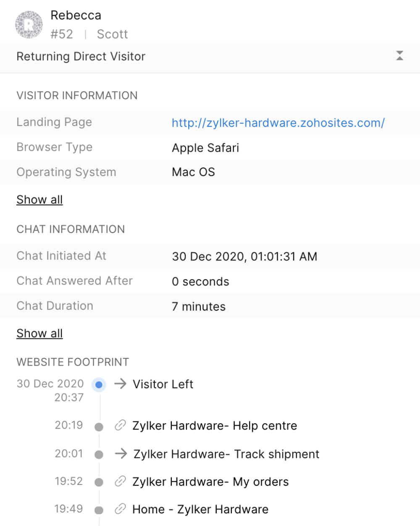420x526 pixels.
Task: Click the Returning Direct Visitor heading
Action: click(81, 56)
